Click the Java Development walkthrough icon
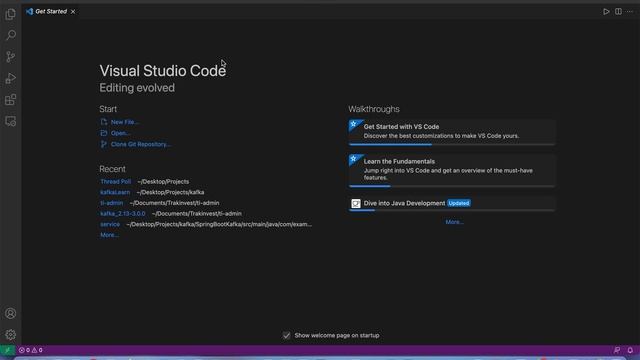Viewport: 640px width, 360px height. click(356, 203)
